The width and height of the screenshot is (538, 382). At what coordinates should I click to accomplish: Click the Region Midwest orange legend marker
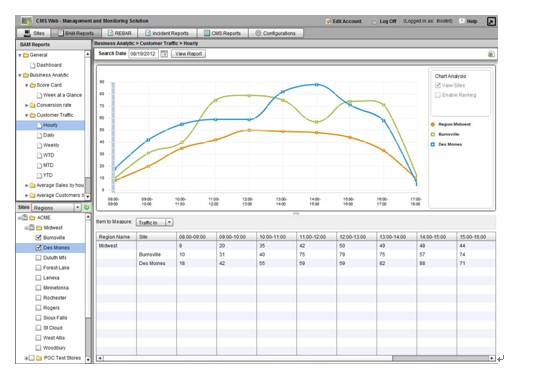433,124
